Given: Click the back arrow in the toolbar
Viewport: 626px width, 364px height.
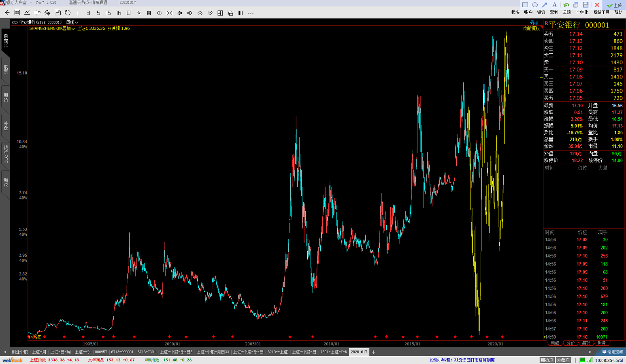Looking at the screenshot, I should tap(7, 13).
